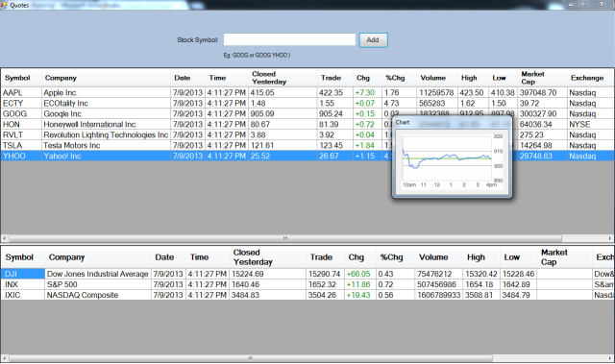Click the intraday price chart image
The width and height of the screenshot is (615, 364).
coord(453,161)
